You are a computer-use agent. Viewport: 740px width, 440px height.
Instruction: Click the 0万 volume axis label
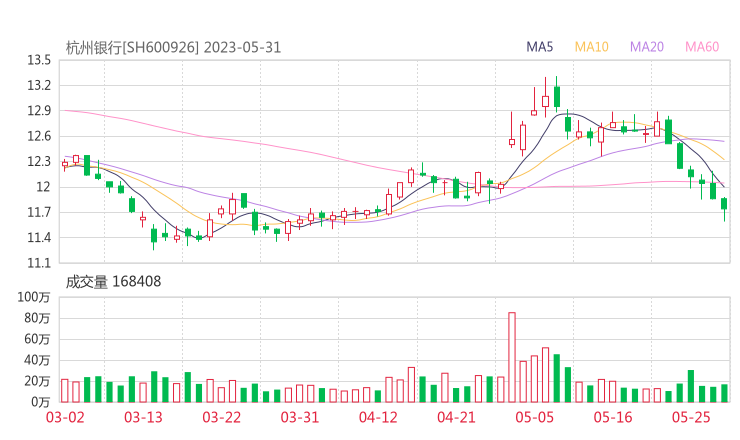click(x=40, y=402)
